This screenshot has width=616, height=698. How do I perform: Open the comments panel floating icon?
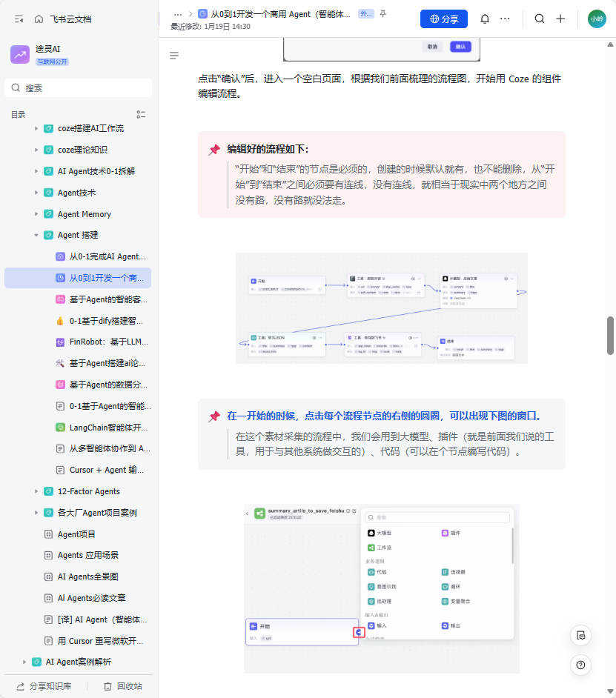click(580, 635)
